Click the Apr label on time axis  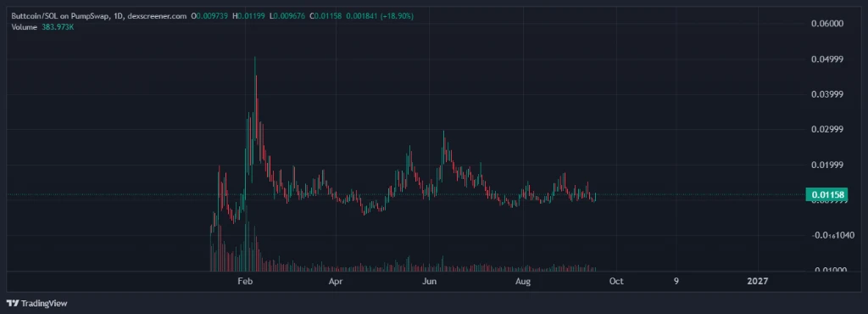(x=336, y=281)
